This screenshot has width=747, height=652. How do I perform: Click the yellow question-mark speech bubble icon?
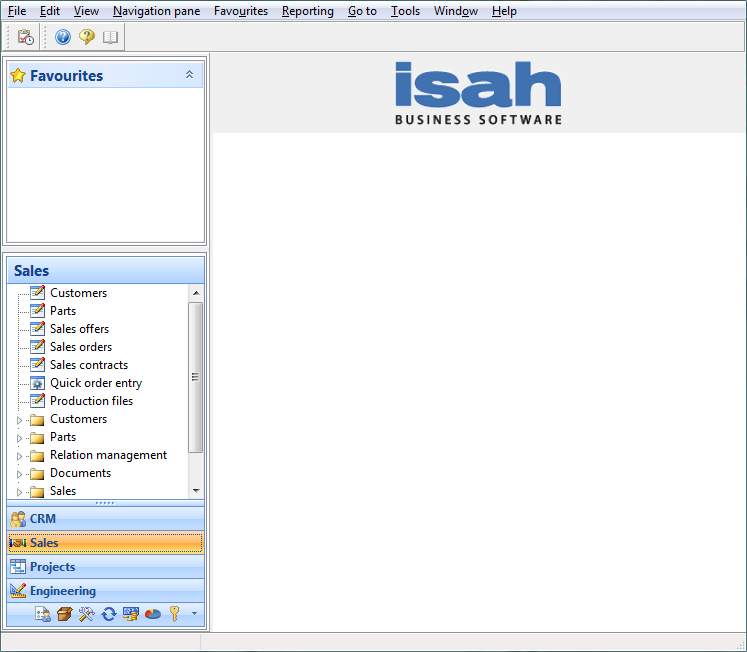pyautogui.click(x=87, y=37)
